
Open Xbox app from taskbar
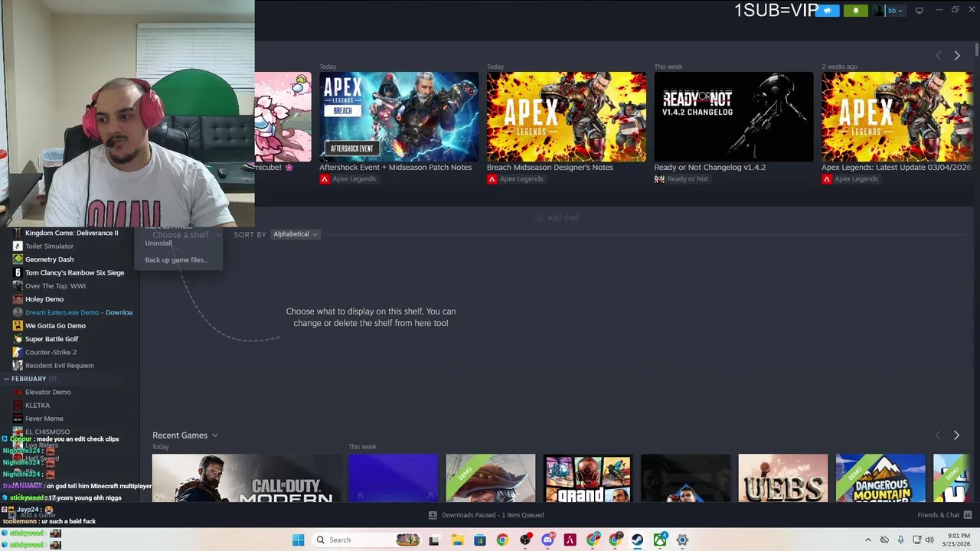(x=660, y=540)
